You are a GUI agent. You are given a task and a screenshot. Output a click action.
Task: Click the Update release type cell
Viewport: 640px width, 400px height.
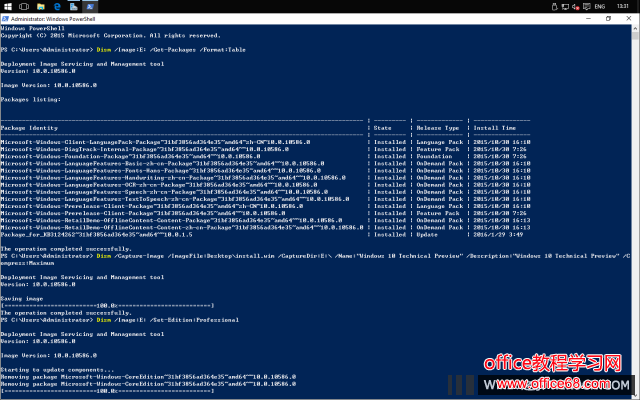427,235
